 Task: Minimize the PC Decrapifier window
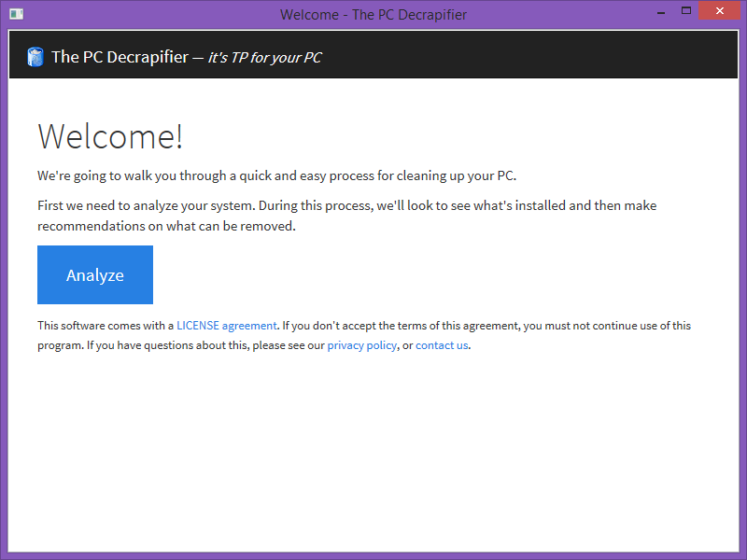tap(661, 11)
